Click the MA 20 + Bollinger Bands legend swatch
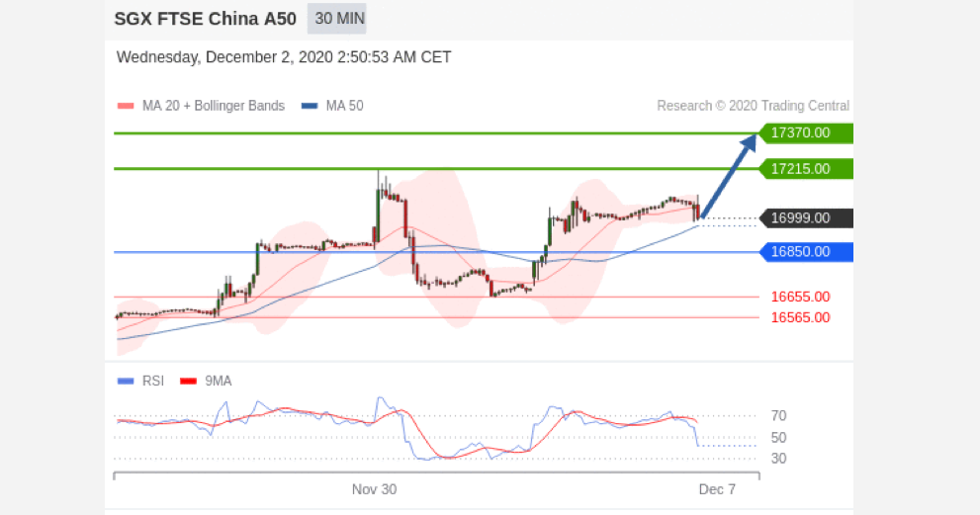The height and width of the screenshot is (515, 980). point(126,106)
